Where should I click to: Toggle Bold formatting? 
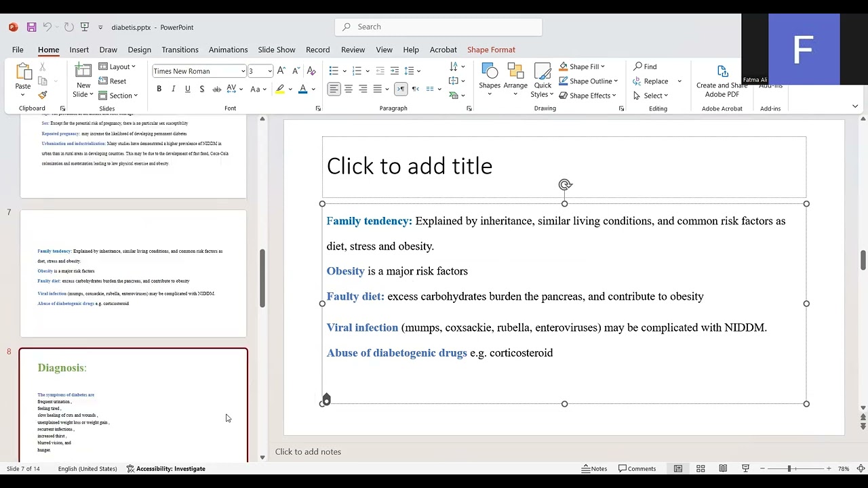coord(159,89)
